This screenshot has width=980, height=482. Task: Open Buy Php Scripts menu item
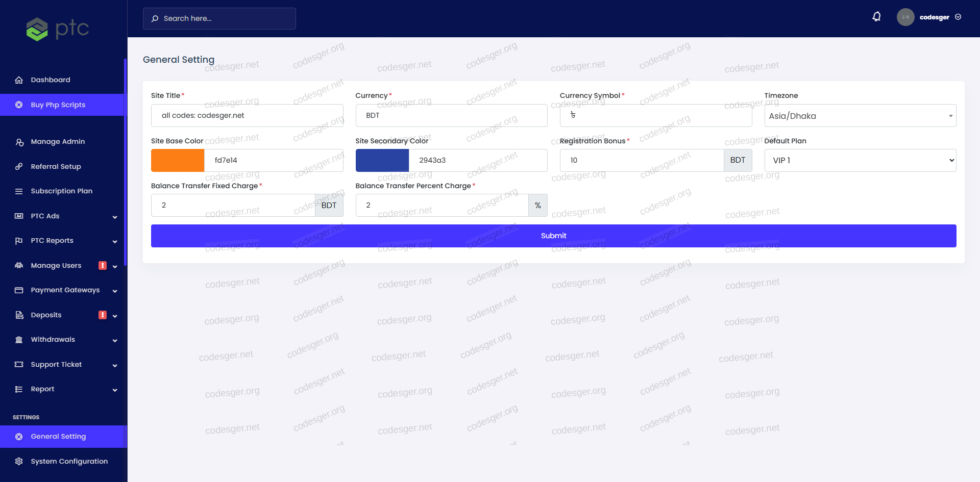tap(58, 105)
